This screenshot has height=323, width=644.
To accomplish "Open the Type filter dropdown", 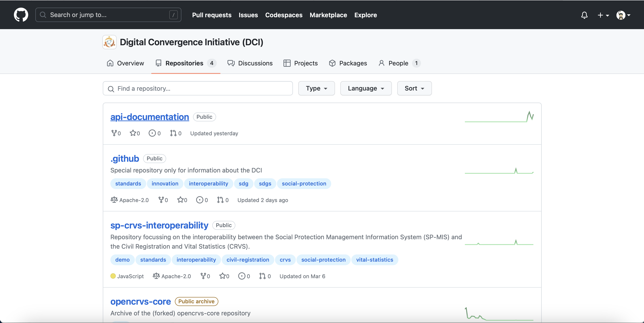I will (x=316, y=88).
